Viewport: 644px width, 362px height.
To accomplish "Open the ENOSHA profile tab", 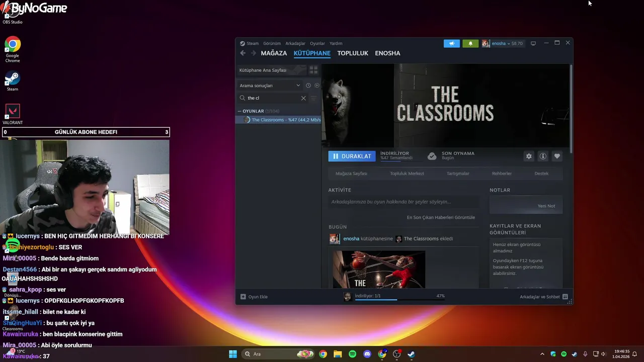I will coord(387,53).
